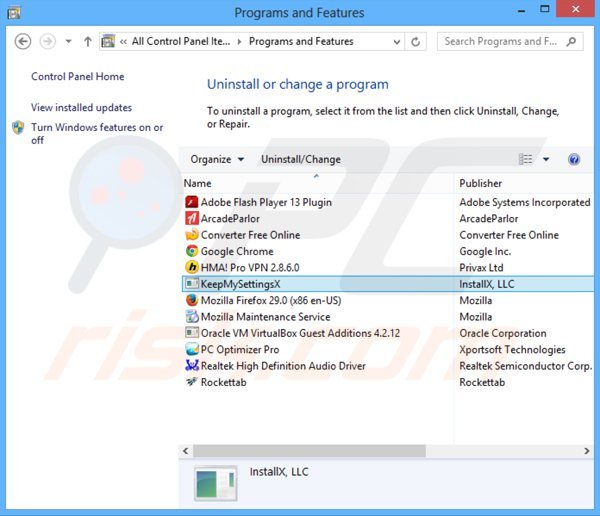Click the Google Inc. publisher cell
This screenshot has height=516, width=600.
coord(485,251)
